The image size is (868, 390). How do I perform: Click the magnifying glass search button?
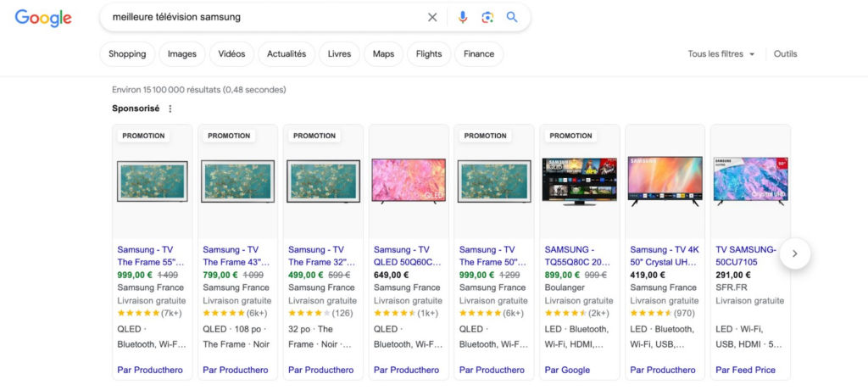point(512,17)
